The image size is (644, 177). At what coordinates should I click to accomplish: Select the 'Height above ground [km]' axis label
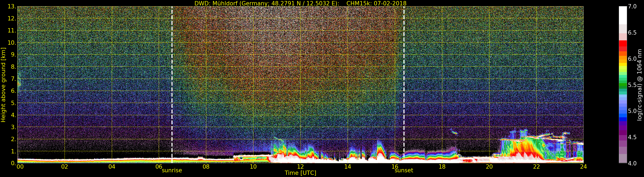[3, 85]
